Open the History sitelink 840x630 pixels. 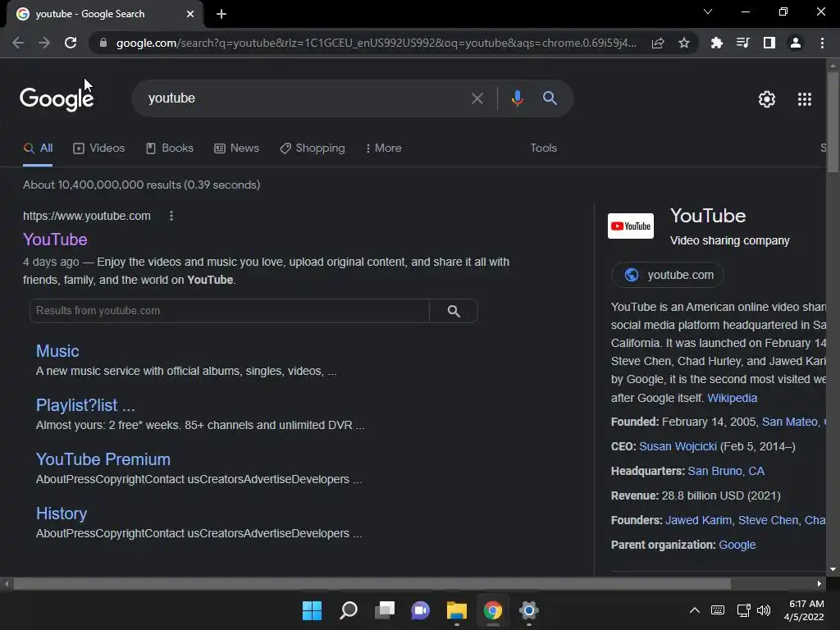61,514
